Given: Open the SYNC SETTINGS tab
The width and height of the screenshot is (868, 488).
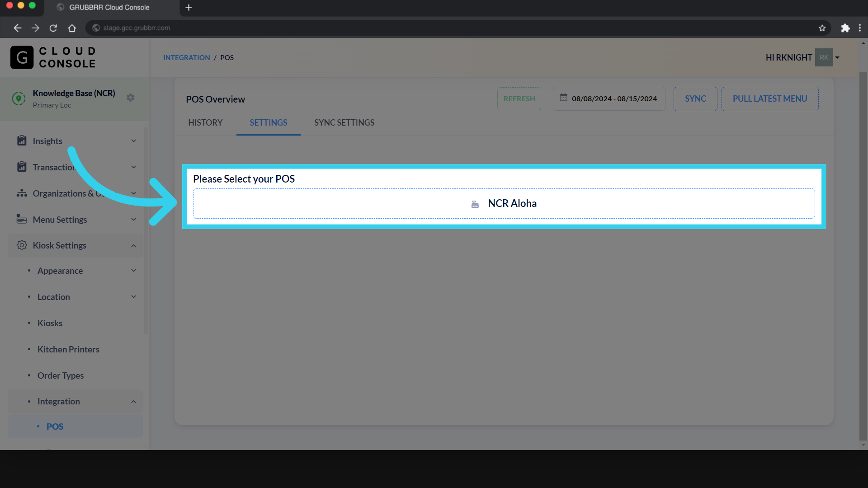Looking at the screenshot, I should pos(344,122).
